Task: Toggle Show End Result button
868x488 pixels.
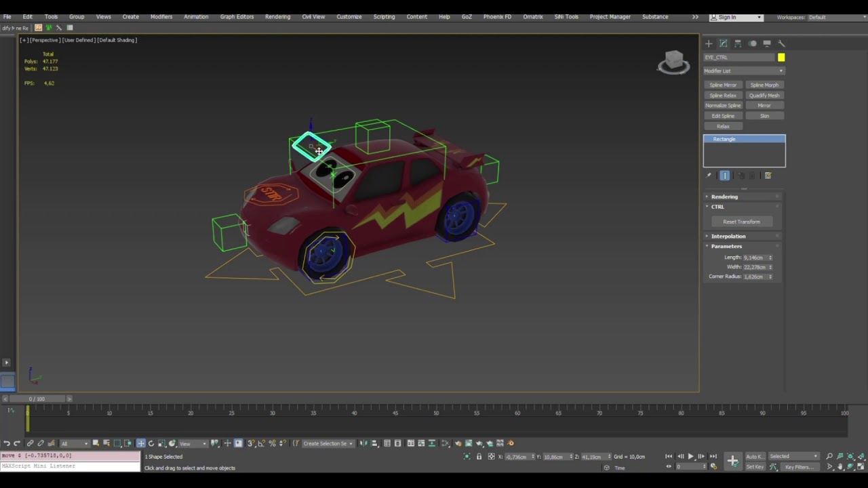Action: click(725, 176)
